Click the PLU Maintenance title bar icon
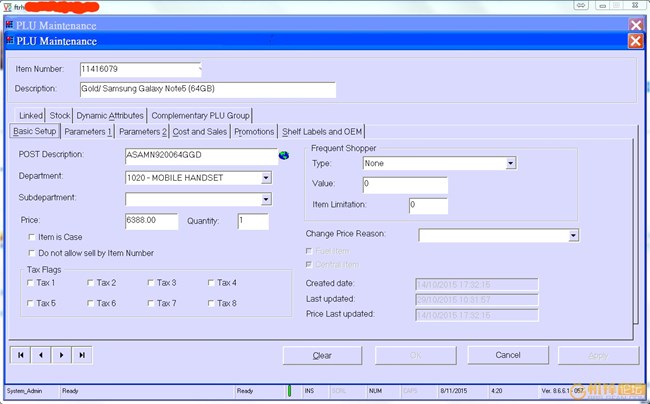 10,41
